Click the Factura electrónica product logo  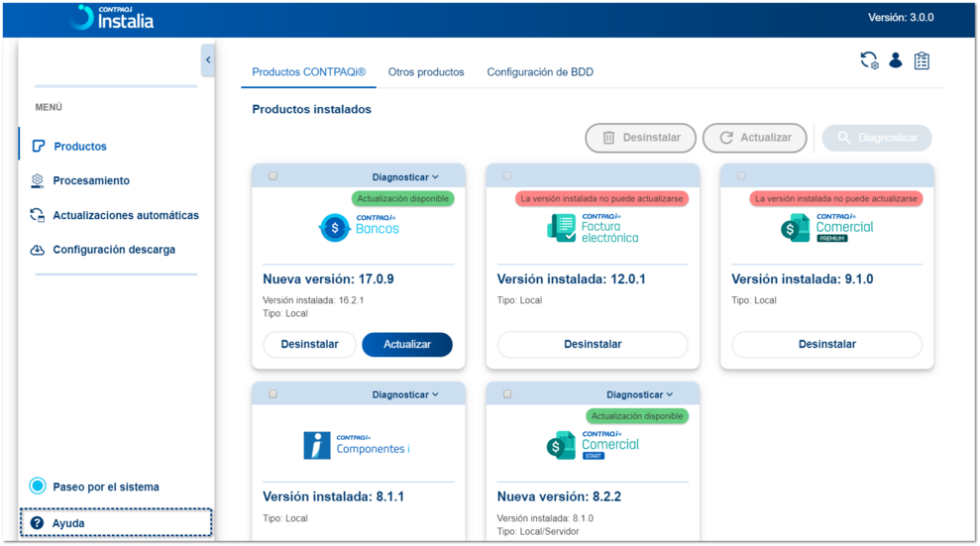coord(593,228)
